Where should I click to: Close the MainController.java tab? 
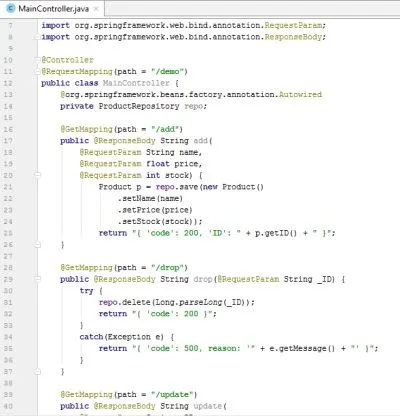pos(96,9)
